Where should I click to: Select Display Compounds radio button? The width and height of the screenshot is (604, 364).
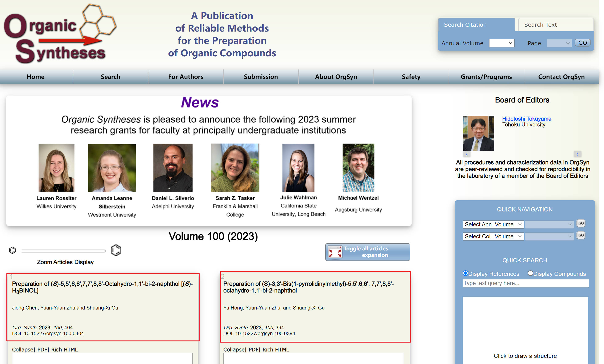[x=530, y=273]
